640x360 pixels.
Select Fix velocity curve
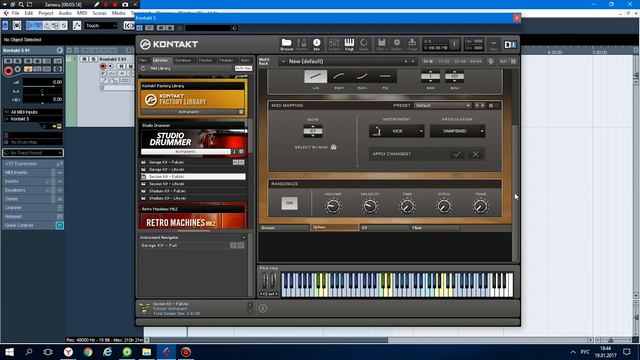(x=385, y=76)
